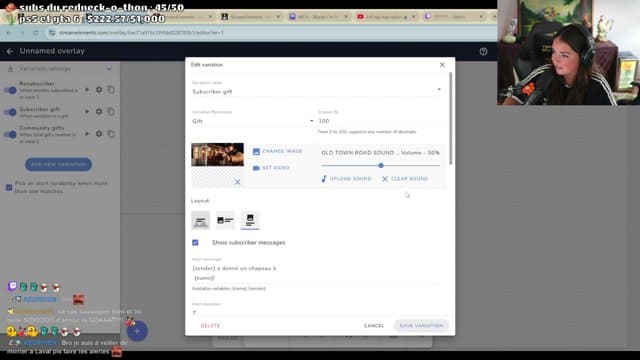The height and width of the screenshot is (360, 640).
Task: Click Upload Sound
Action: pos(346,179)
